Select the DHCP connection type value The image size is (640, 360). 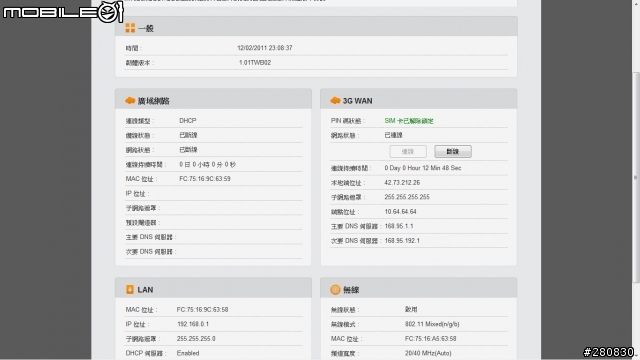click(x=188, y=120)
